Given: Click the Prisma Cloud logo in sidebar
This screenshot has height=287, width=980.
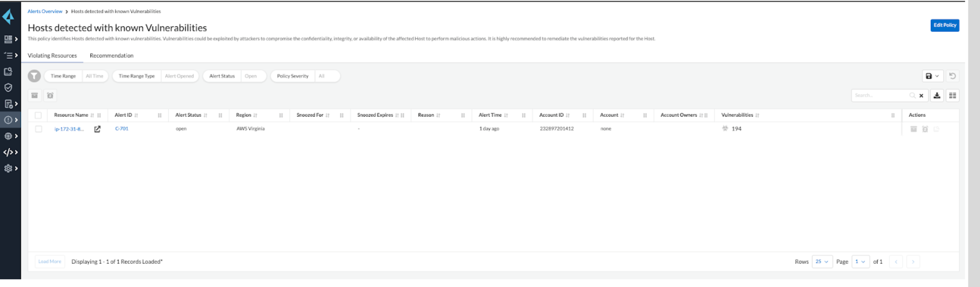Looking at the screenshot, I should pyautogui.click(x=8, y=17).
